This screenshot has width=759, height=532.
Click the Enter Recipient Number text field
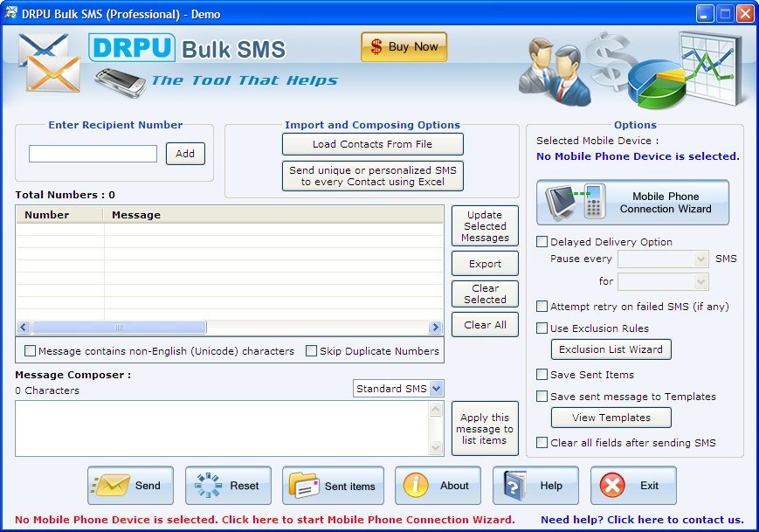coord(93,154)
